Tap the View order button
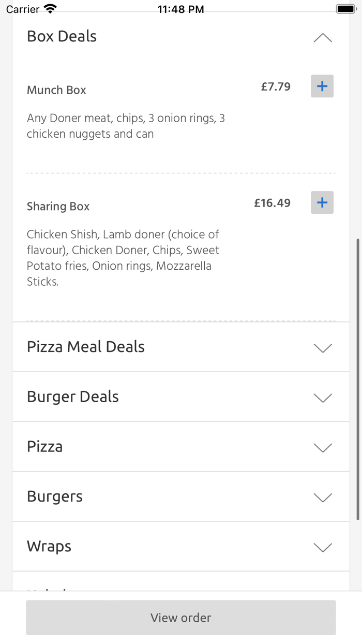362x644 pixels. 181,618
